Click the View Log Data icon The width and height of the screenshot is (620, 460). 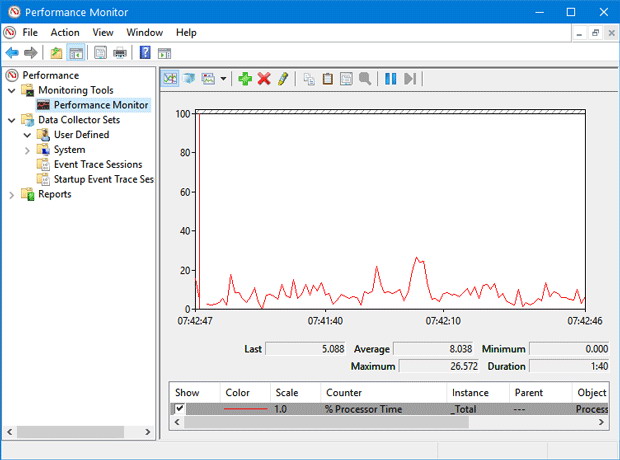189,79
